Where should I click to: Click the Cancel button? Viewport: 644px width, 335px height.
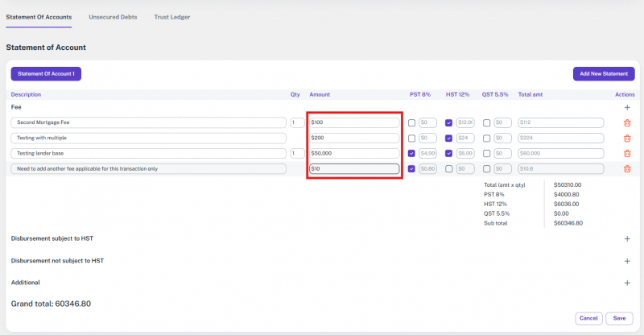click(x=588, y=318)
